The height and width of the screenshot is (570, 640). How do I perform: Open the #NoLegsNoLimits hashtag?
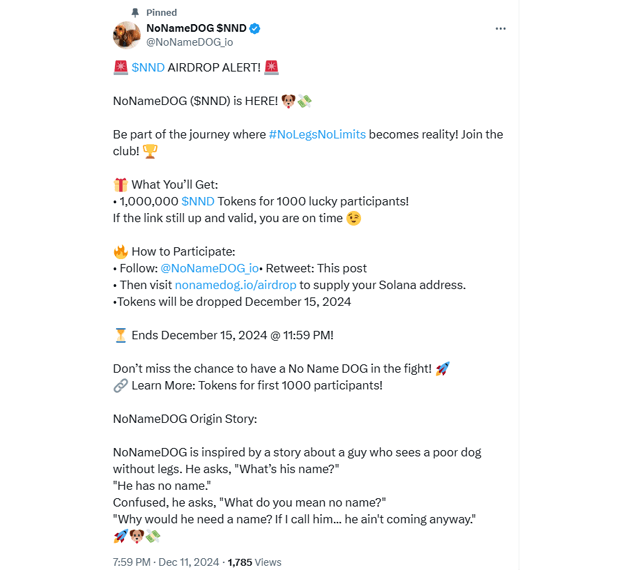pos(317,135)
